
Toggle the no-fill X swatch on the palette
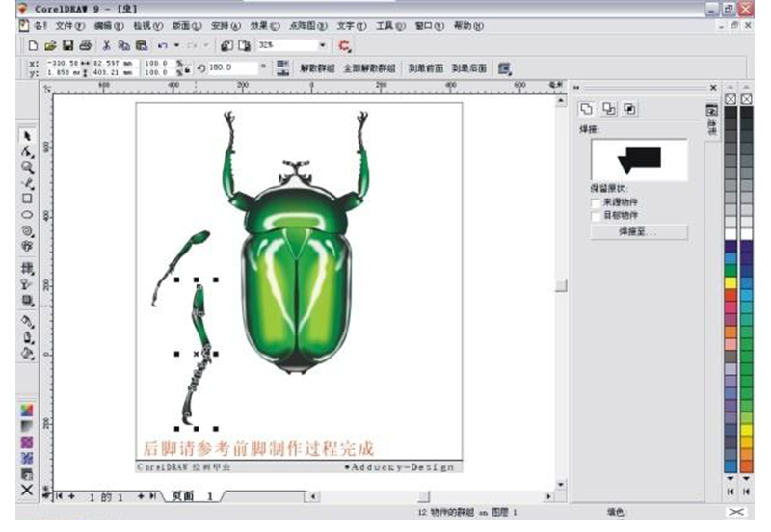731,98
